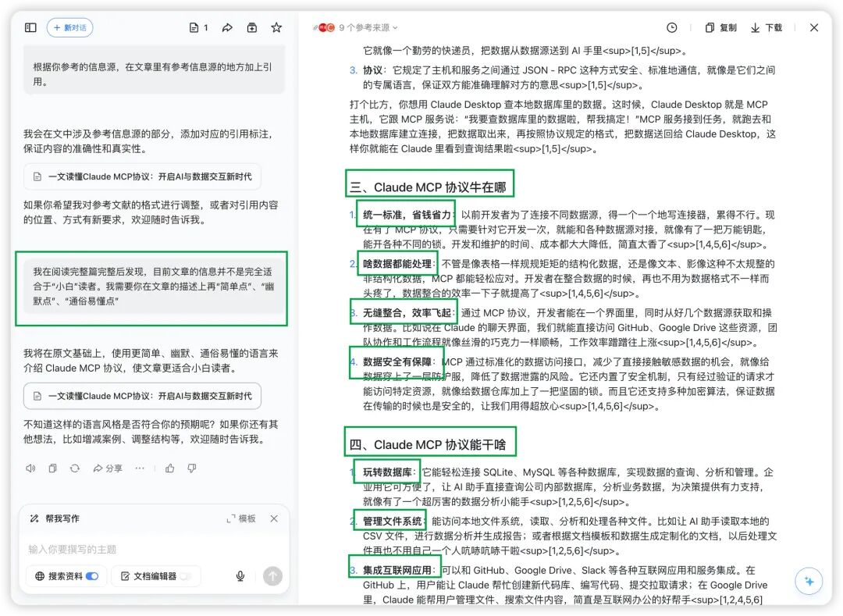Expand the 9个参考来源 dropdown

click(368, 27)
